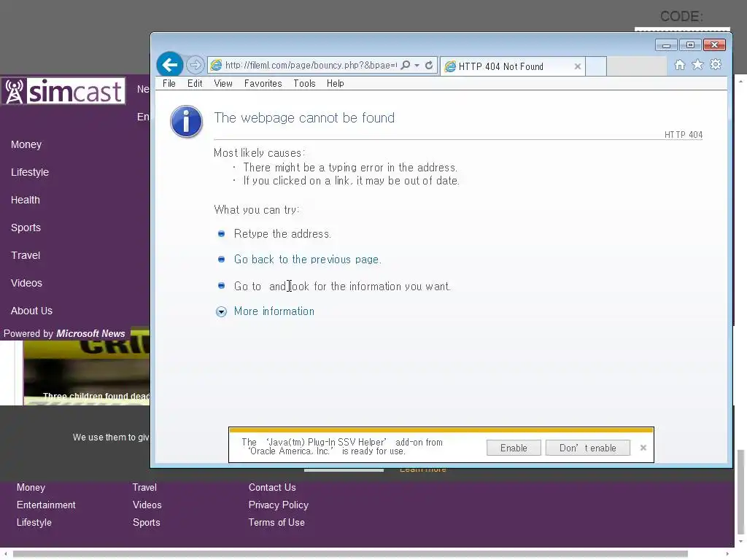Click the search magnifier in address bar
This screenshot has height=560, width=747.
point(406,65)
